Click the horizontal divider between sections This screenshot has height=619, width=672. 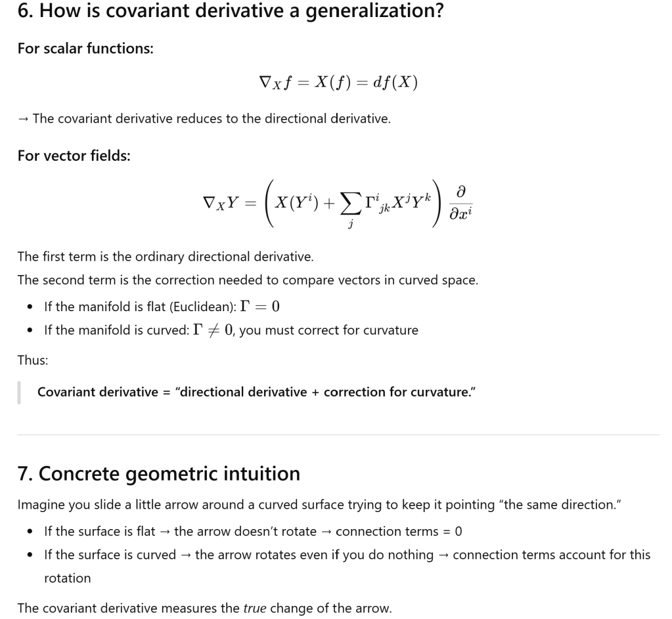tap(338, 435)
